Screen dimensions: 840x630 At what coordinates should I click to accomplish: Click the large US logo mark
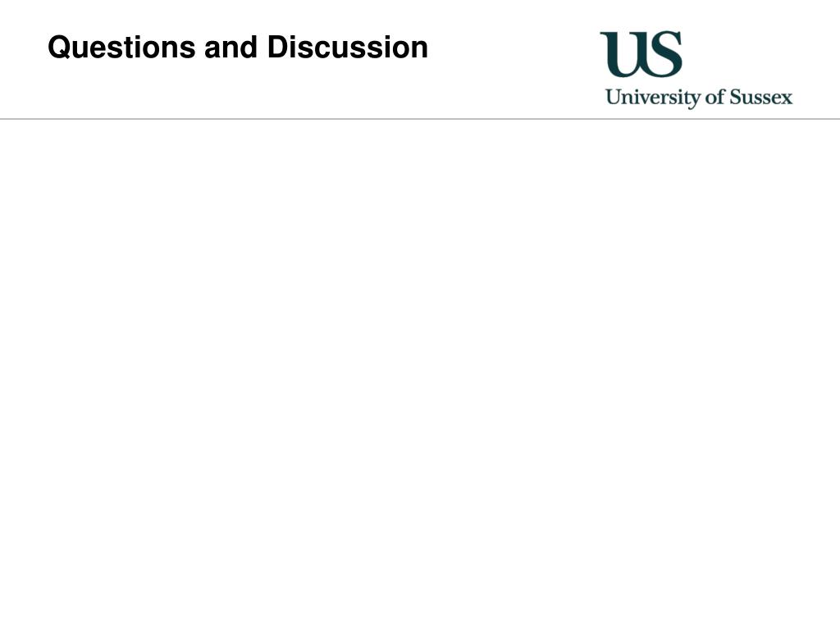641,54
